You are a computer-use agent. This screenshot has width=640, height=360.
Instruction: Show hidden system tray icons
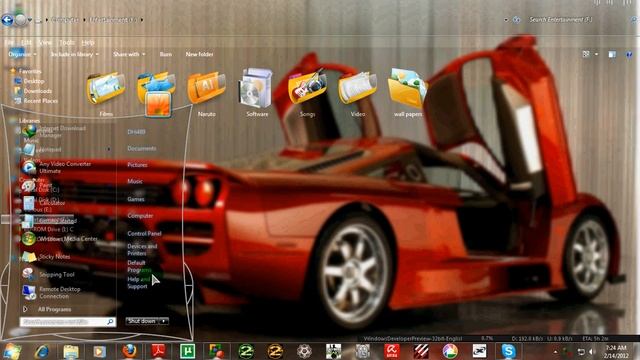click(555, 351)
